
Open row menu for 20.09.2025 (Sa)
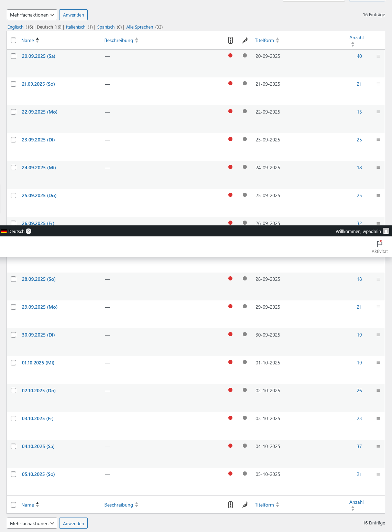pos(378,56)
